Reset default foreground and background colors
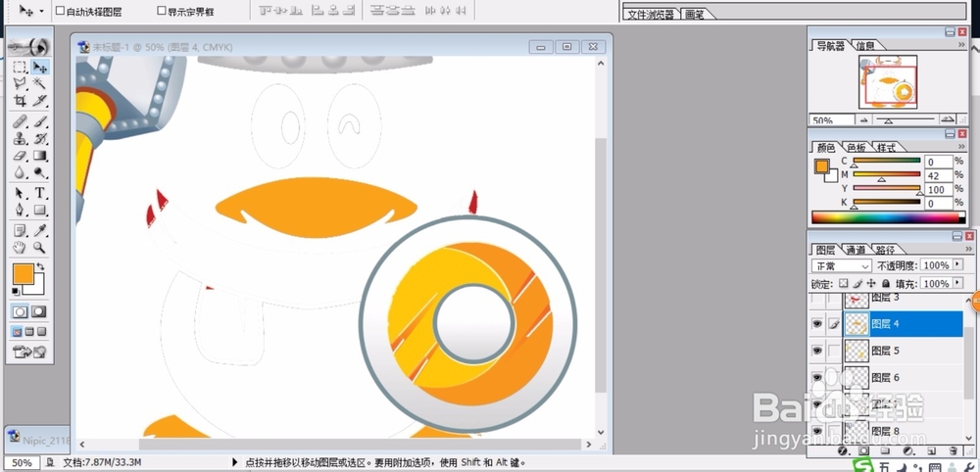The width and height of the screenshot is (980, 472). click(17, 292)
